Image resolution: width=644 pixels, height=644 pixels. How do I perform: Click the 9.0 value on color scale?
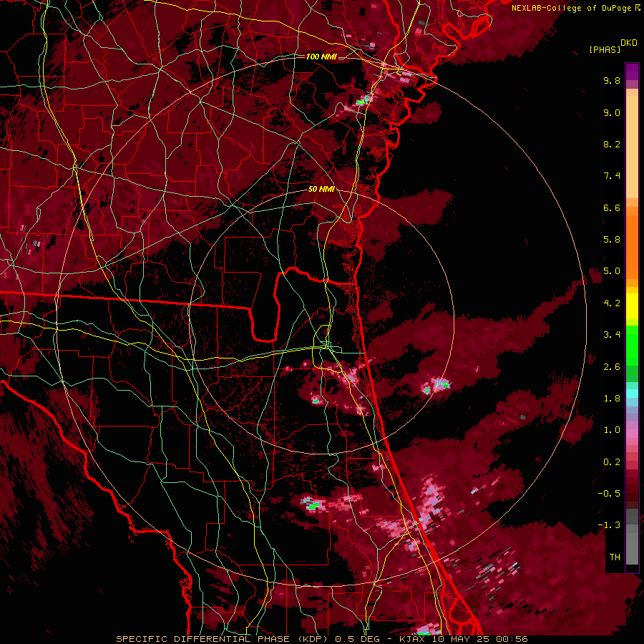pyautogui.click(x=612, y=112)
